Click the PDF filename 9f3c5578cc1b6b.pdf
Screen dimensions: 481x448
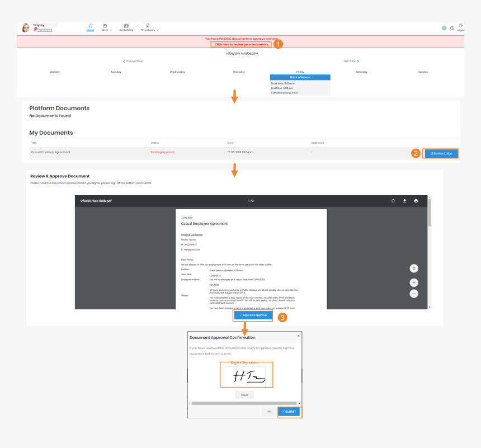(x=96, y=201)
